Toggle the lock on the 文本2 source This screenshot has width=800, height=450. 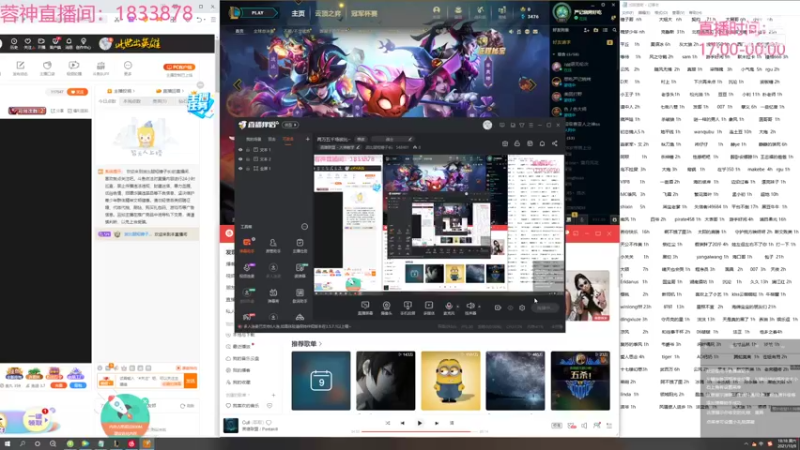pos(248,159)
